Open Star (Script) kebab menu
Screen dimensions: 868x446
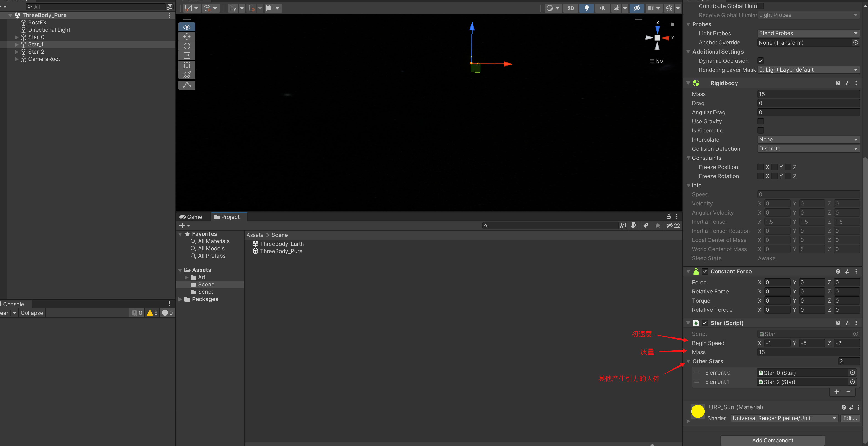856,323
